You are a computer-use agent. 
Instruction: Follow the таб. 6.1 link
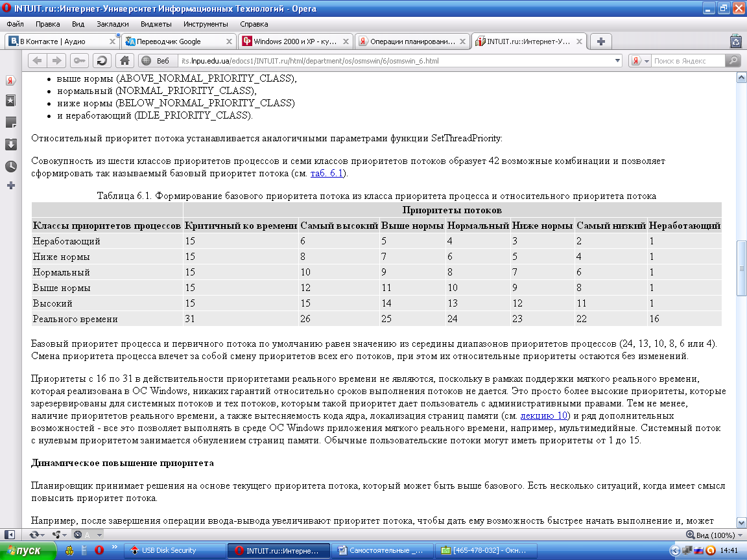(x=327, y=173)
